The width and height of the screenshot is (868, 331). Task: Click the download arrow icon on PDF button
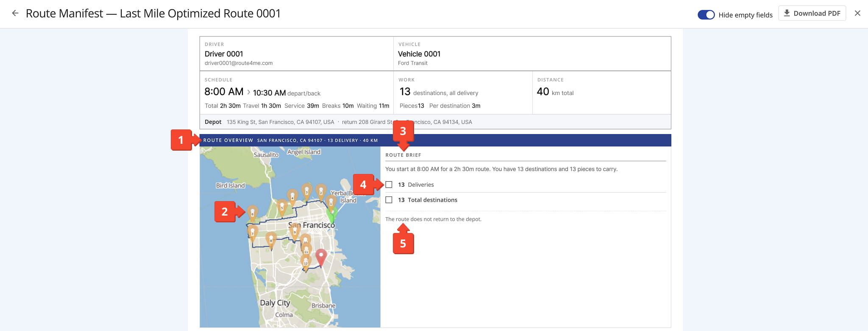[787, 13]
